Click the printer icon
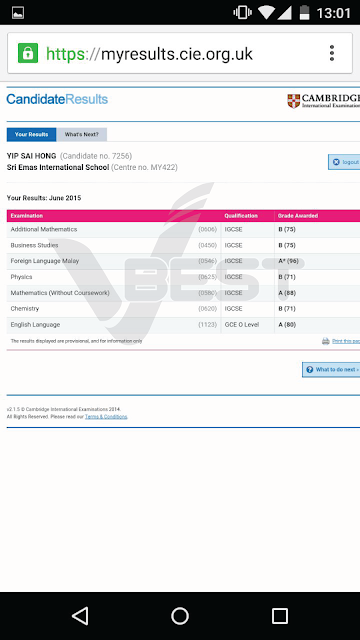 [x=326, y=341]
